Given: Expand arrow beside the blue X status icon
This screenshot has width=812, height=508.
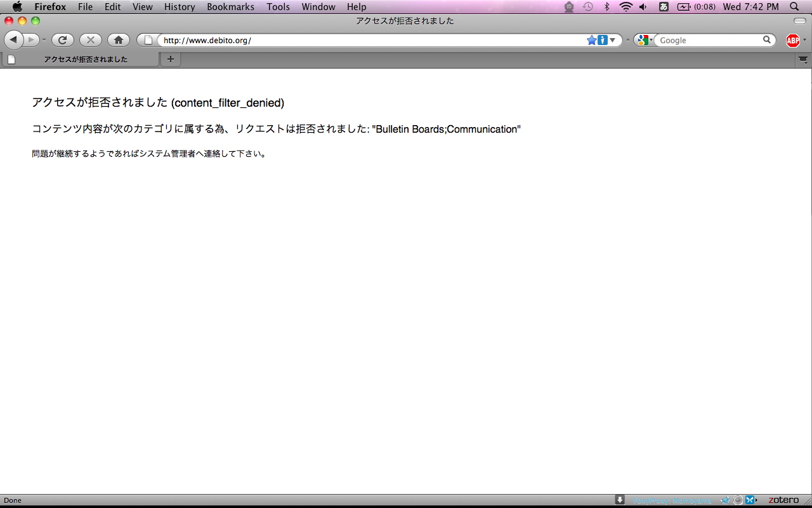Looking at the screenshot, I should pyautogui.click(x=756, y=500).
